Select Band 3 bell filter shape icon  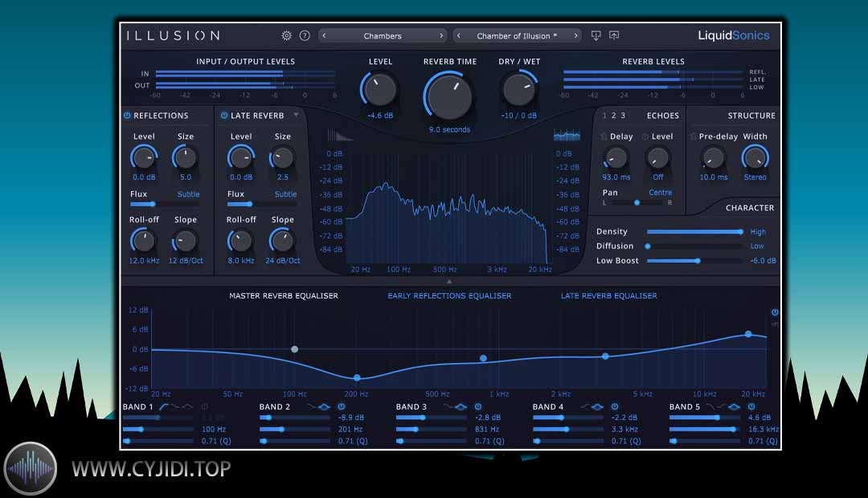[461, 406]
